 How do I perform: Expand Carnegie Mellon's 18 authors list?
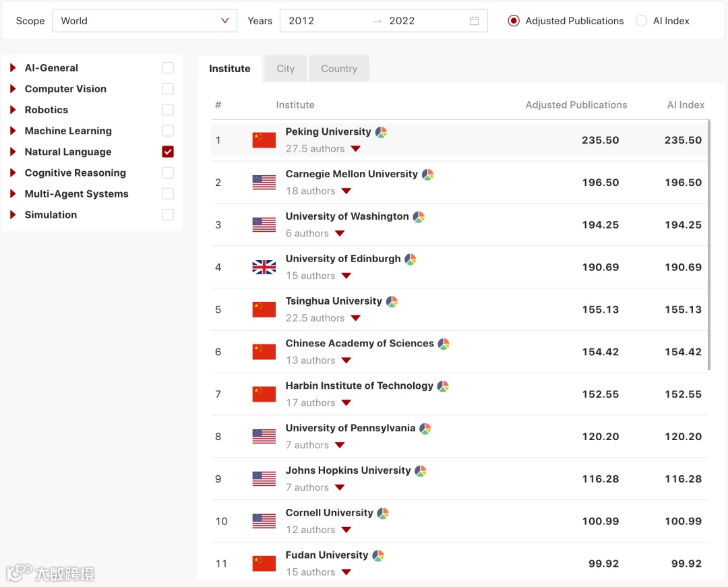click(x=346, y=191)
